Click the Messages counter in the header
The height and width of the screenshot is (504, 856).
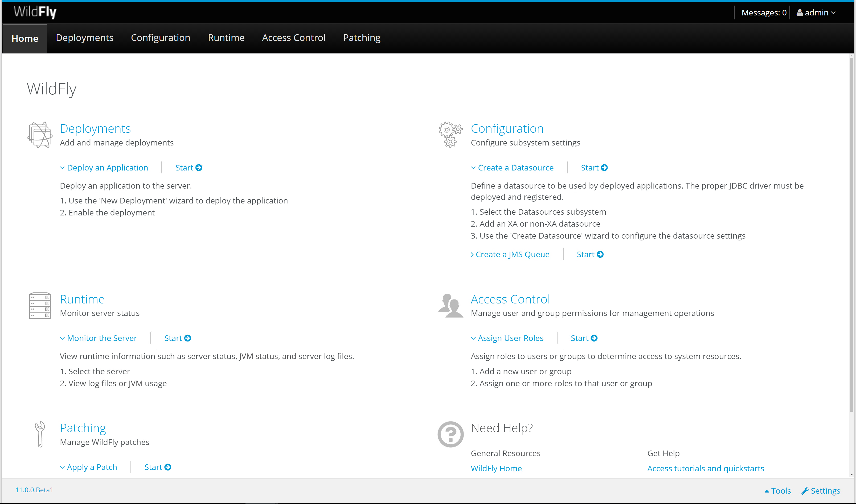click(764, 13)
